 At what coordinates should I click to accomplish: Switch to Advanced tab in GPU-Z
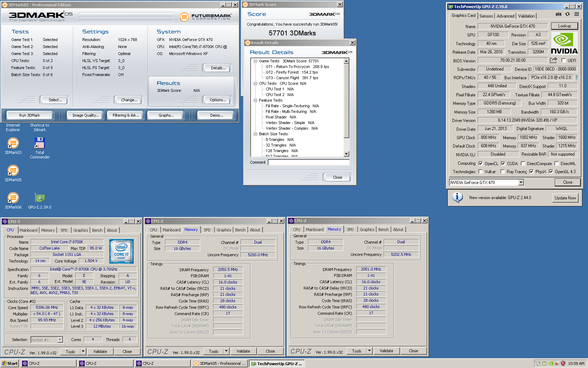(x=505, y=16)
